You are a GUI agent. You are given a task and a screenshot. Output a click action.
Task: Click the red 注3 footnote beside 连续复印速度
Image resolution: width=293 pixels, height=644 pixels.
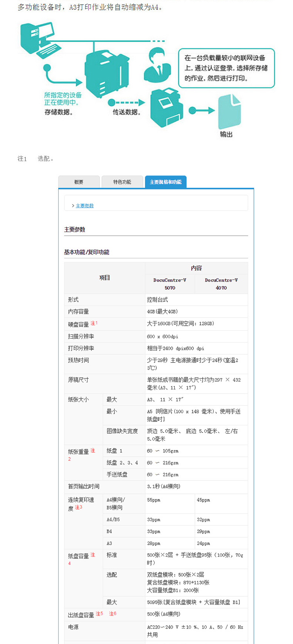coord(79,507)
